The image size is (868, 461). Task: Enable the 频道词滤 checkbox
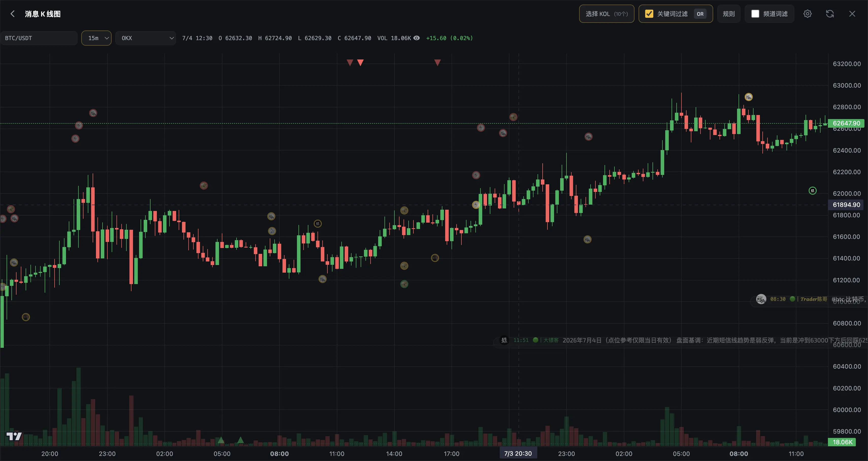tap(755, 14)
